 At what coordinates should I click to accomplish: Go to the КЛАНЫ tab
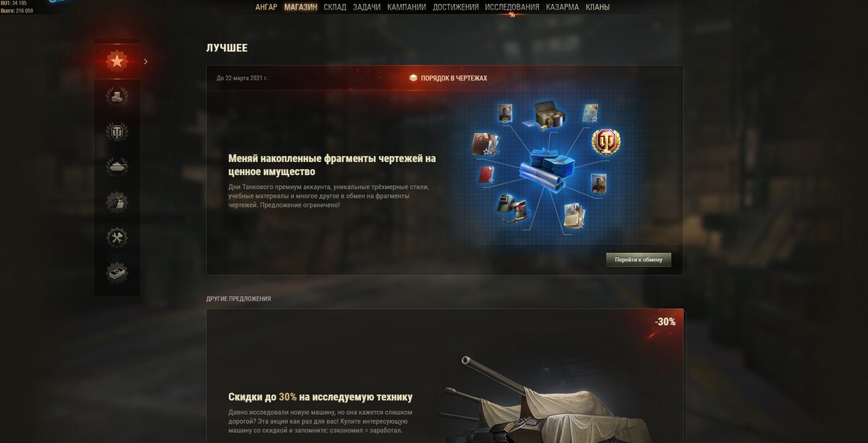[597, 7]
